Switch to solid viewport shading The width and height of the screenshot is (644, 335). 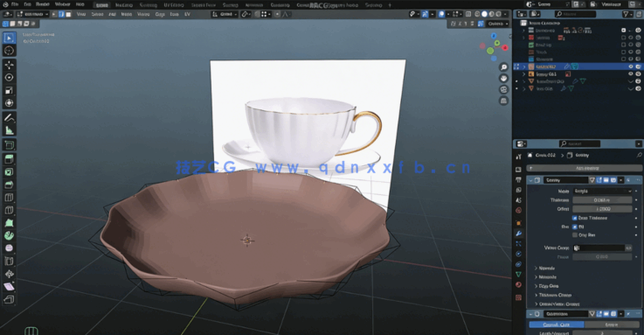tap(484, 14)
